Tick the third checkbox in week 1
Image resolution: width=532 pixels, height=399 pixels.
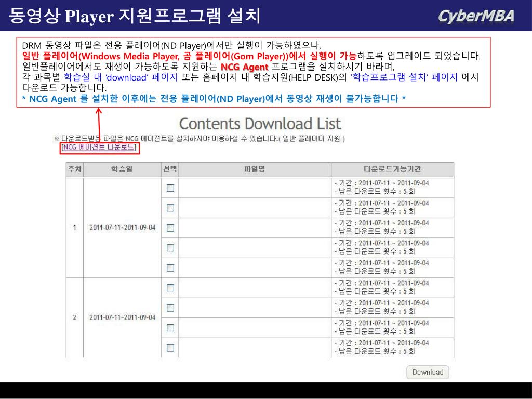(170, 228)
